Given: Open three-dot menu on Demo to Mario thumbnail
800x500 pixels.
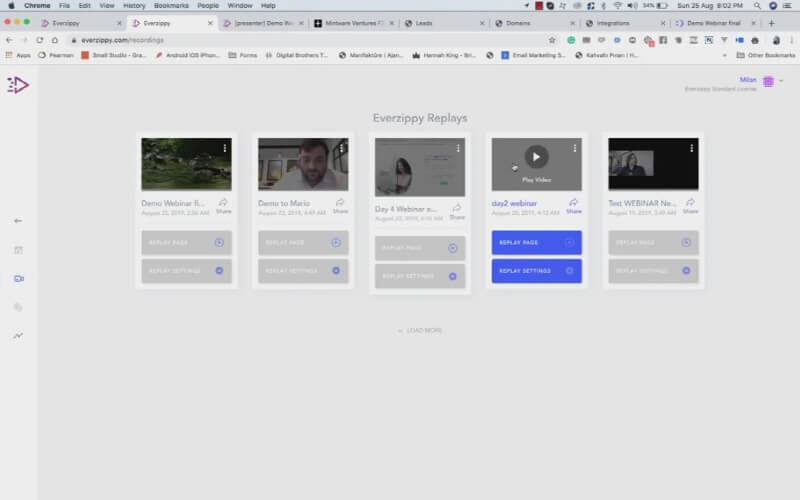Looking at the screenshot, I should [341, 148].
